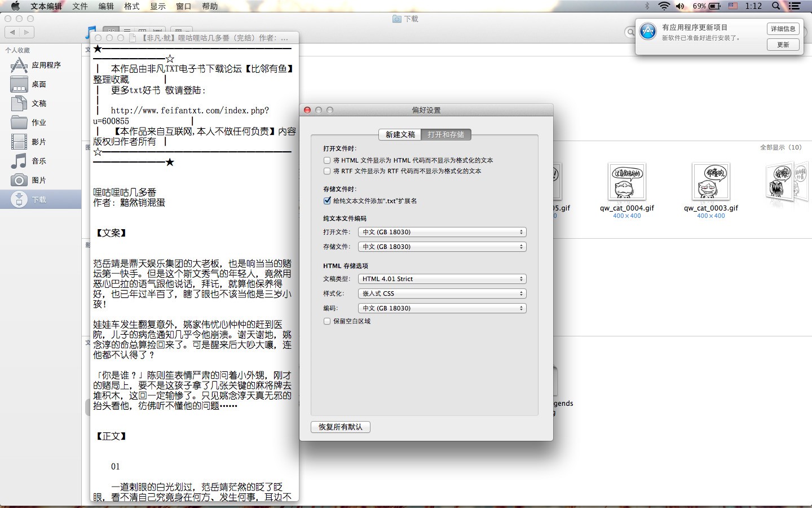Click the 影片 filmstrip sidebar icon

pyautogui.click(x=19, y=142)
